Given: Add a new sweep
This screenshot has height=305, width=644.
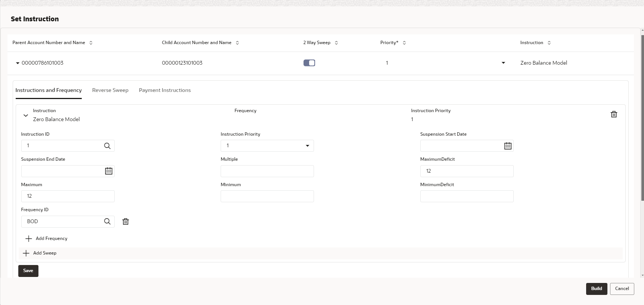Looking at the screenshot, I should (x=40, y=253).
